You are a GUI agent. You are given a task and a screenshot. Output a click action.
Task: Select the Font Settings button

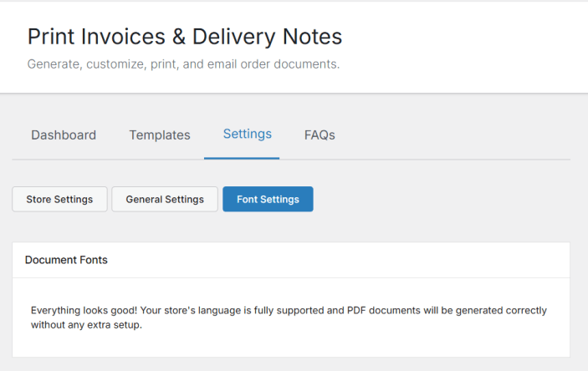[x=268, y=199]
